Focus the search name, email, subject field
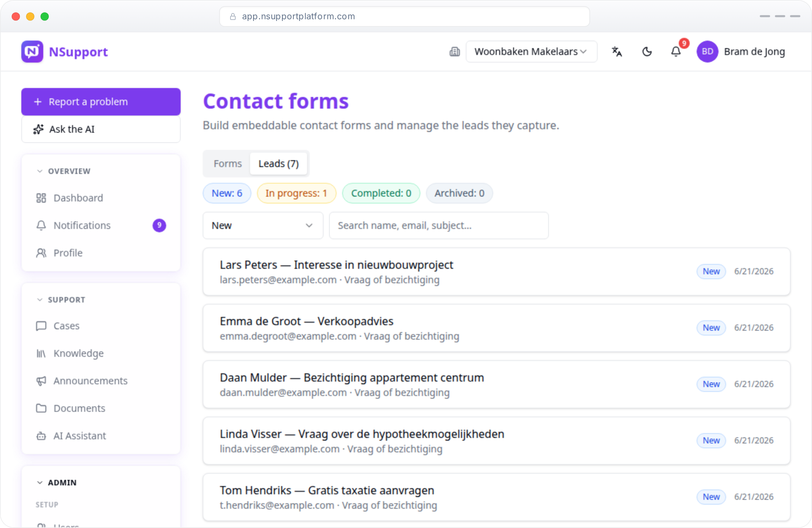Screen dimensions: 812x528 pyautogui.click(x=439, y=225)
